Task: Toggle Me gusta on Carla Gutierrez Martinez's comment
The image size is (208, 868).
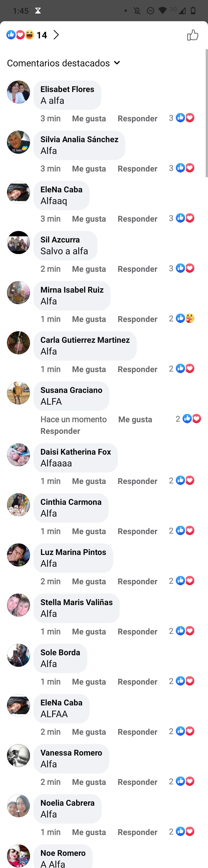Action: (89, 369)
